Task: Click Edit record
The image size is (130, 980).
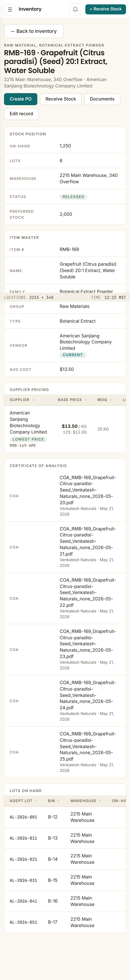Action: point(21,114)
